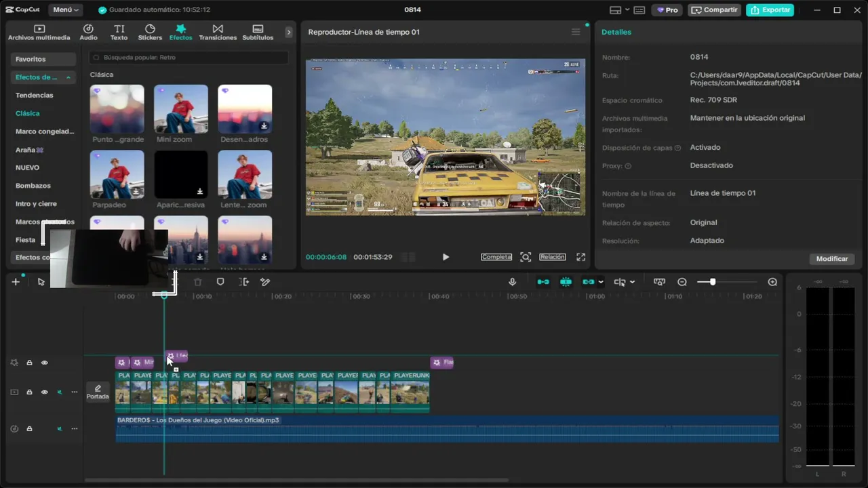
Task: Select the Favoritos category
Action: pos(43,59)
